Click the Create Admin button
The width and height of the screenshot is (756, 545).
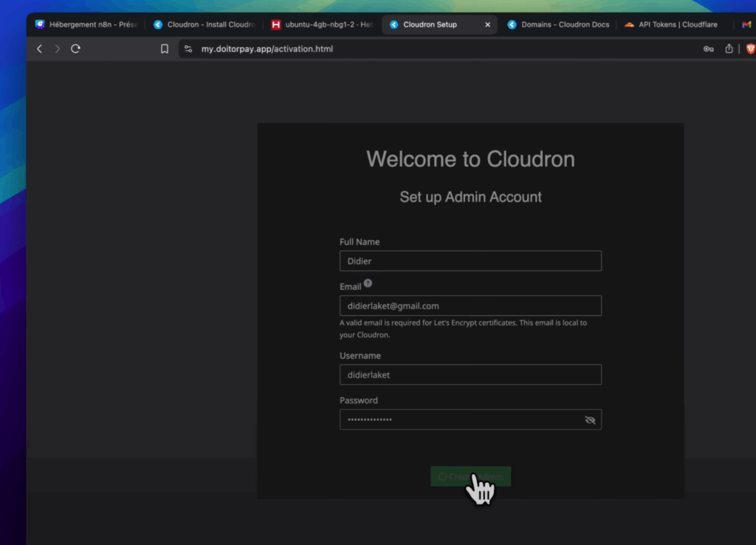470,476
